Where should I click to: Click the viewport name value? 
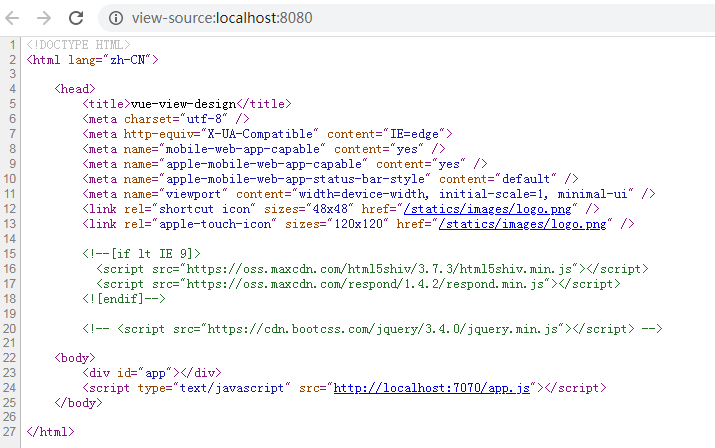[193, 194]
